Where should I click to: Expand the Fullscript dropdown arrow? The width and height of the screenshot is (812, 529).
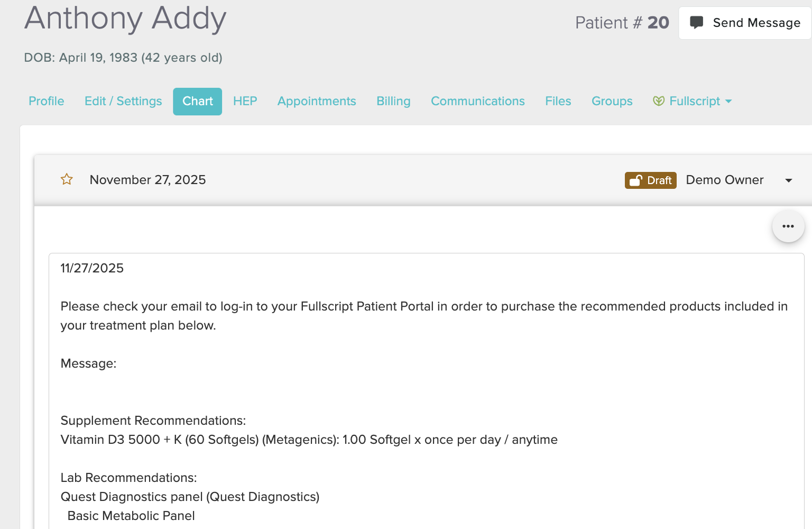coord(728,101)
